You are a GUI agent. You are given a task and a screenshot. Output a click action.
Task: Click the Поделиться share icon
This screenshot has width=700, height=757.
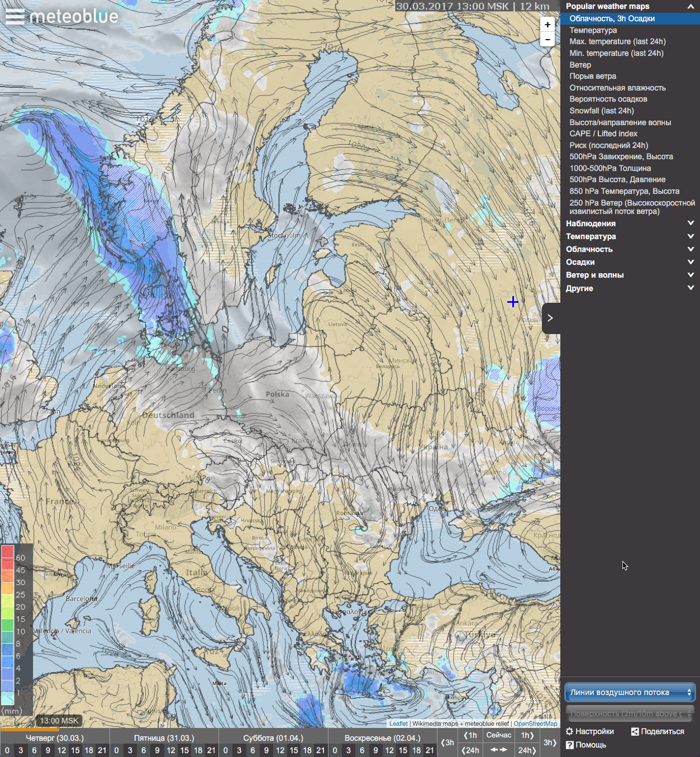pos(635,731)
